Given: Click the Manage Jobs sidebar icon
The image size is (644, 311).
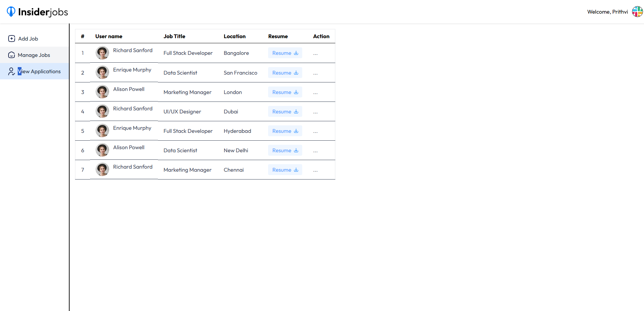Looking at the screenshot, I should (12, 55).
